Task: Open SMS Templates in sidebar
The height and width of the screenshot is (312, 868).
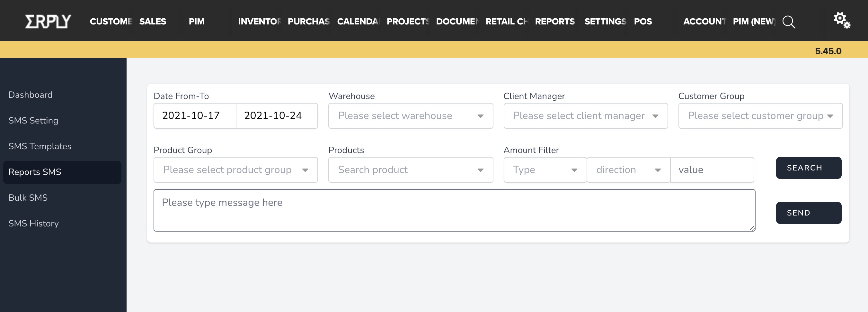Action: (x=40, y=146)
